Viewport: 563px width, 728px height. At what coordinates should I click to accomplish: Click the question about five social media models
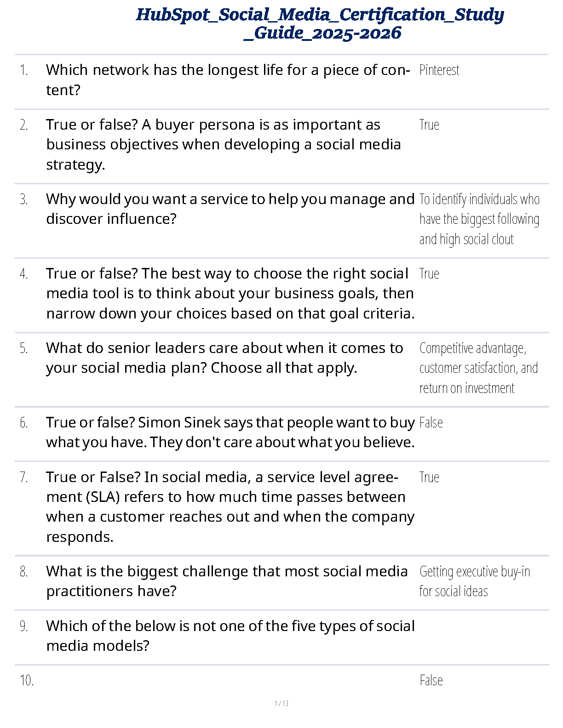click(230, 636)
